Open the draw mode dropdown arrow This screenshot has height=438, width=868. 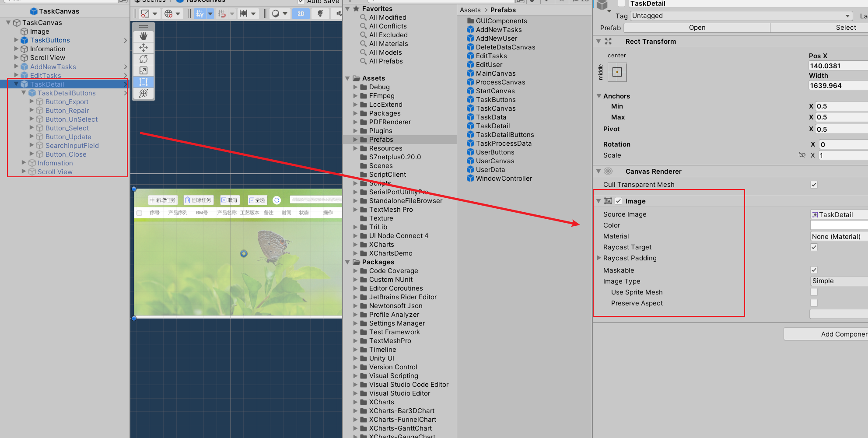[285, 14]
